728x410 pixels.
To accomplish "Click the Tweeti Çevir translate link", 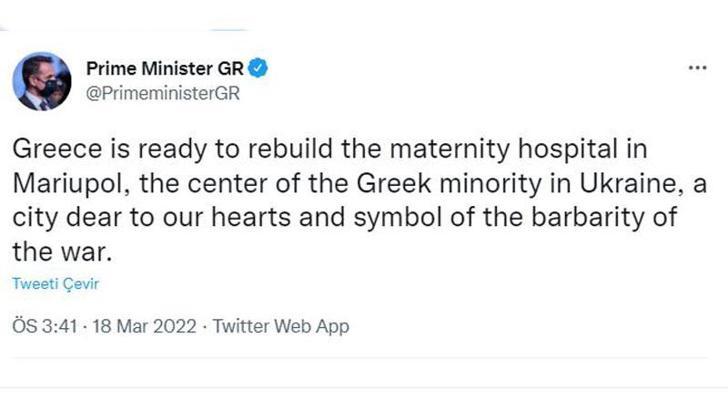I will [x=55, y=283].
